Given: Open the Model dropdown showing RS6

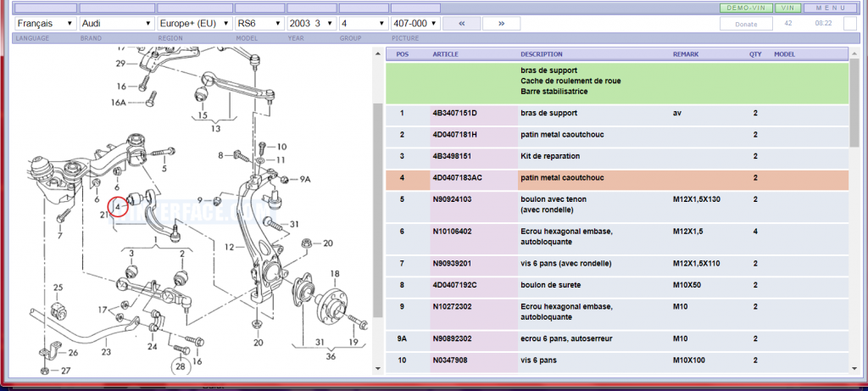Looking at the screenshot, I should [x=259, y=23].
